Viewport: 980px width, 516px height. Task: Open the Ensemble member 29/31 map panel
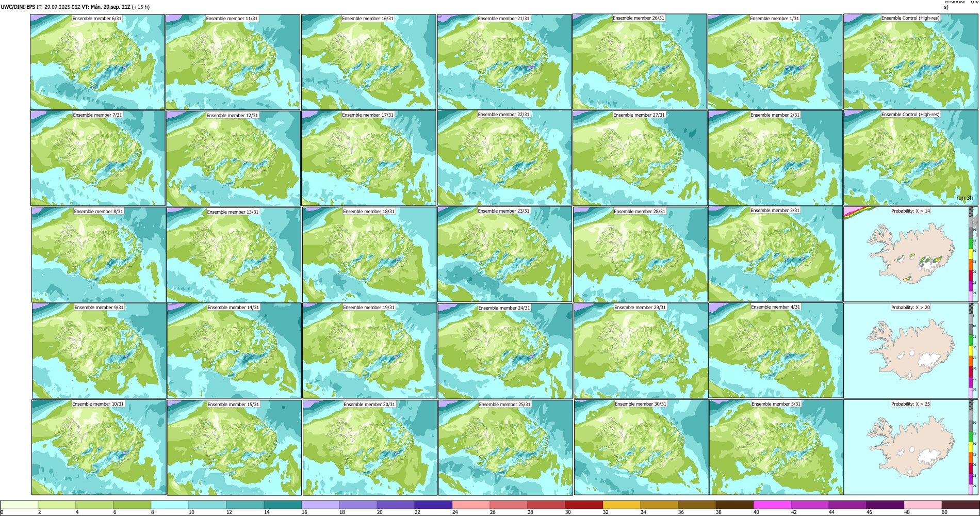click(641, 351)
